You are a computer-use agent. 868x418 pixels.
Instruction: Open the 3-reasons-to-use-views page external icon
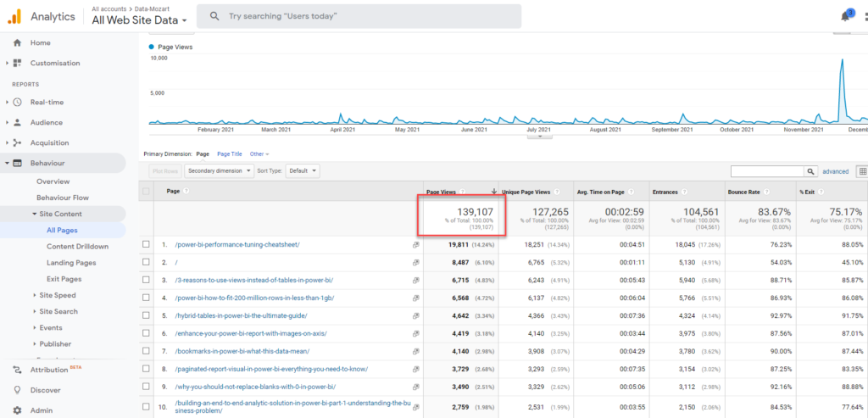pos(415,280)
